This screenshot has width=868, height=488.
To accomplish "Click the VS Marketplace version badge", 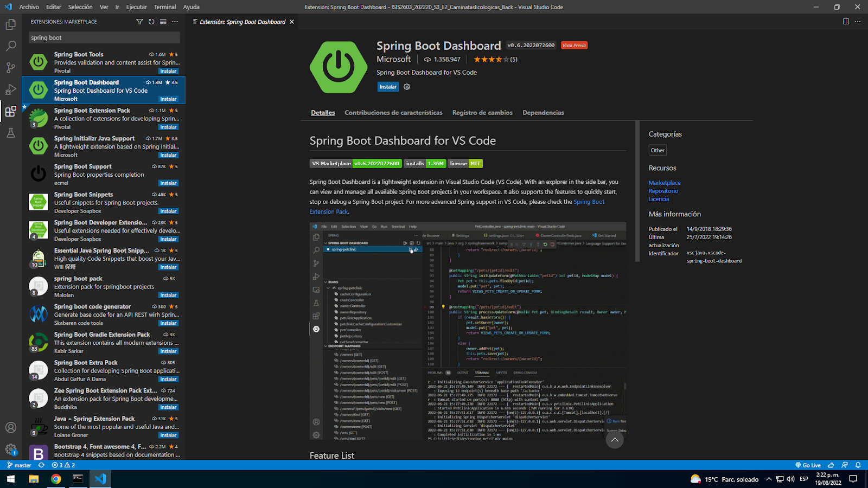I will click(355, 163).
